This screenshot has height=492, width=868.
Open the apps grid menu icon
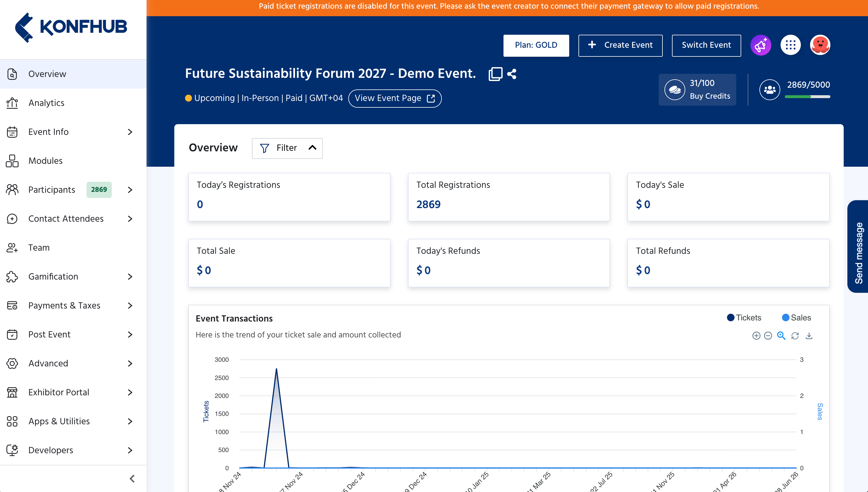(x=790, y=45)
